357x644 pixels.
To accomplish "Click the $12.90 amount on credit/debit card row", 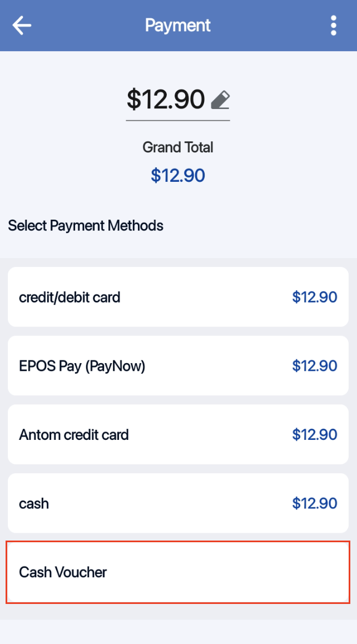I will (x=314, y=297).
